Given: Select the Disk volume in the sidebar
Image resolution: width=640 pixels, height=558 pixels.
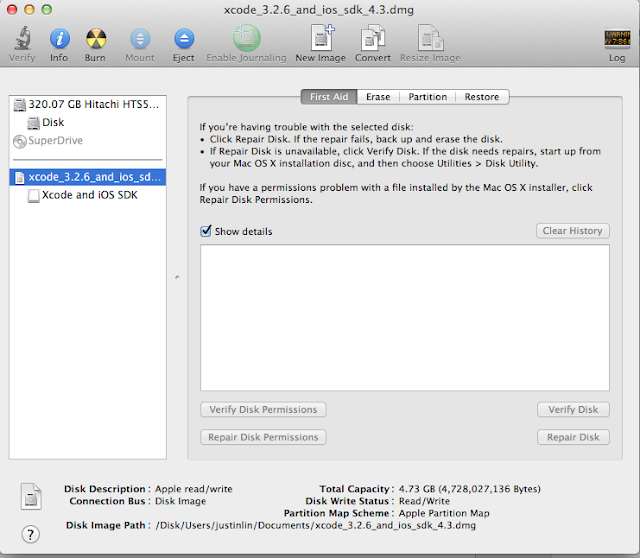Looking at the screenshot, I should pos(87,122).
